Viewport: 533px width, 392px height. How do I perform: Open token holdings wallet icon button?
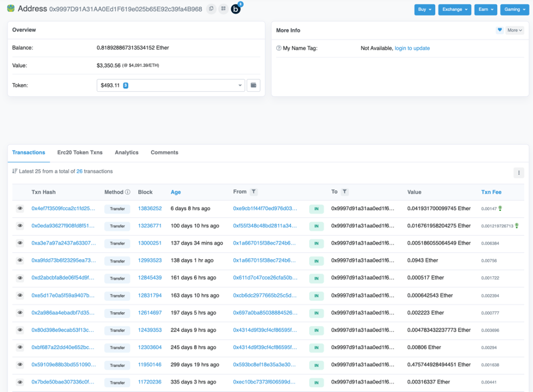click(253, 85)
